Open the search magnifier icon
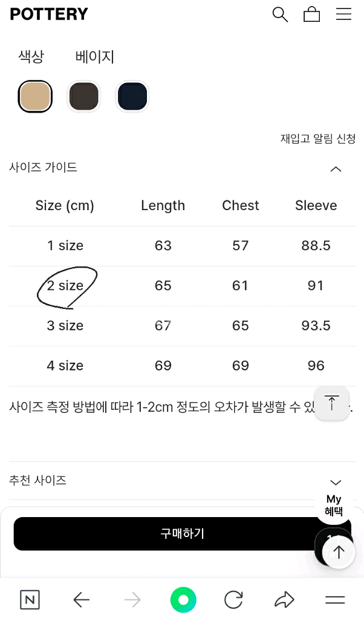364x620 pixels. [280, 15]
